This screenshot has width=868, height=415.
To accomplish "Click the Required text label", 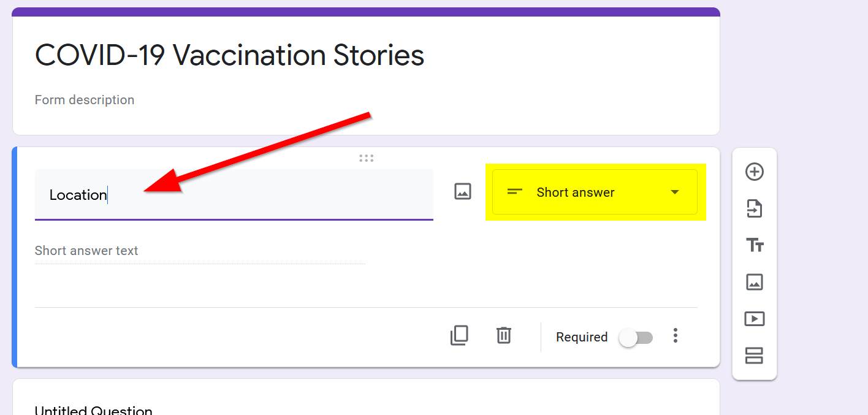I will pyautogui.click(x=581, y=337).
